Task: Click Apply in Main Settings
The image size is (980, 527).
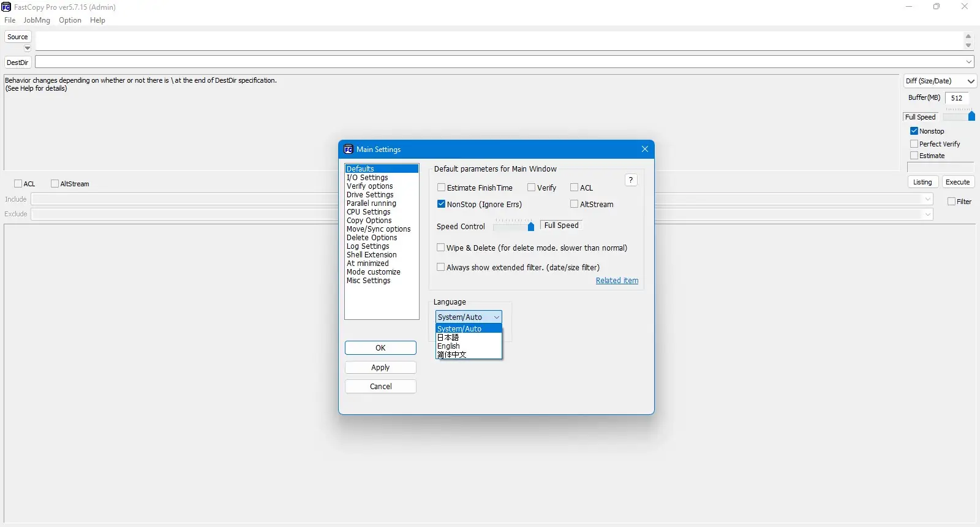Action: (380, 368)
